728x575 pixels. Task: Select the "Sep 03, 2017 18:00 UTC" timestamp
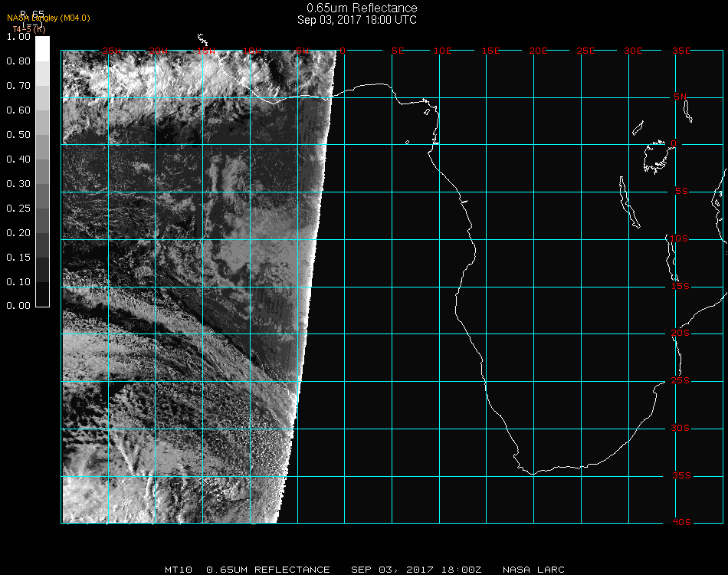(357, 20)
